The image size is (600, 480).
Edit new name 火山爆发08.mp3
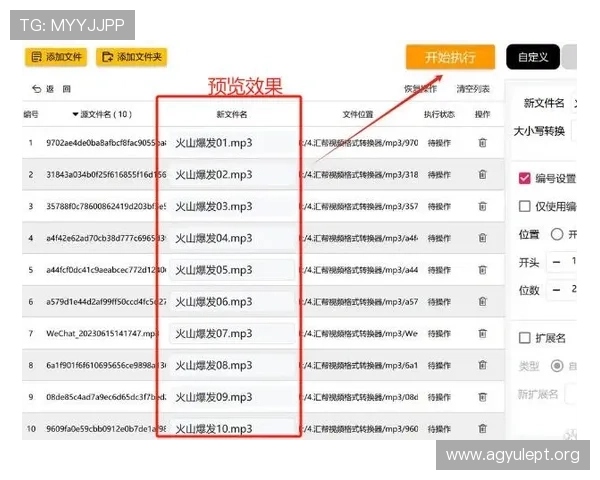tap(232, 365)
